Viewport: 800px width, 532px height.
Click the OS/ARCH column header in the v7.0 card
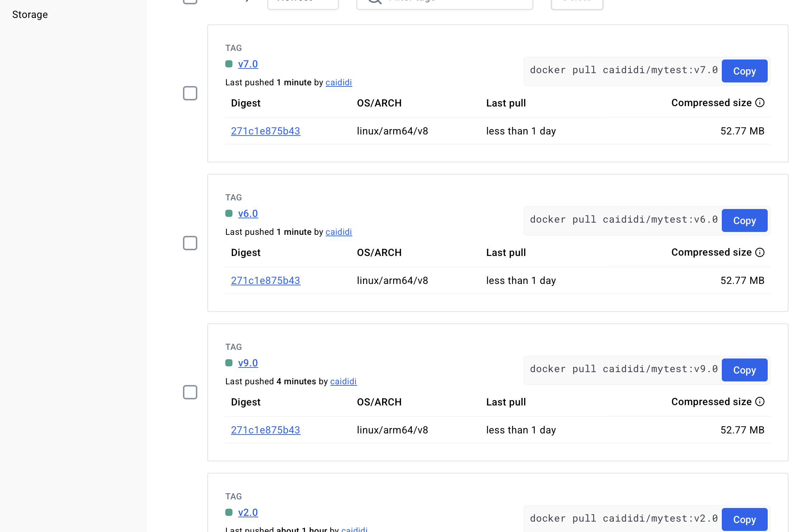click(379, 103)
